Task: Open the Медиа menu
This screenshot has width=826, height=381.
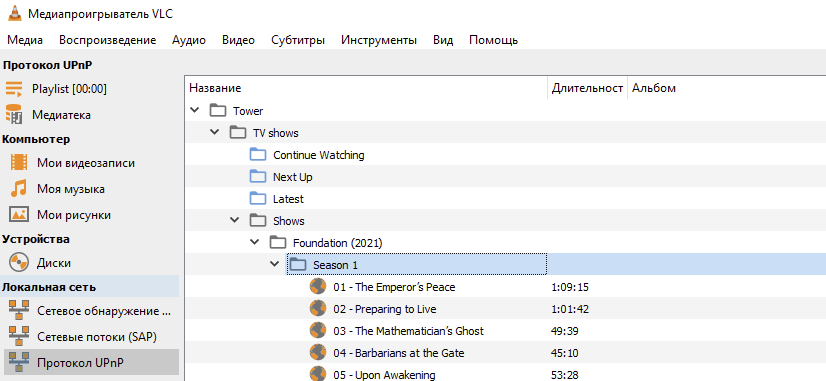Action: (x=25, y=40)
